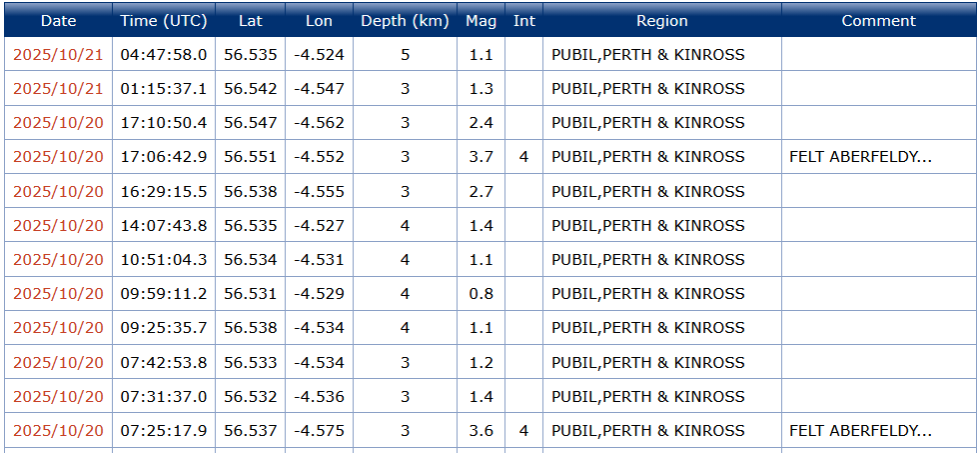Viewport: 980px width, 453px height.
Task: Select the Depth (km) column header
Action: 405,20
